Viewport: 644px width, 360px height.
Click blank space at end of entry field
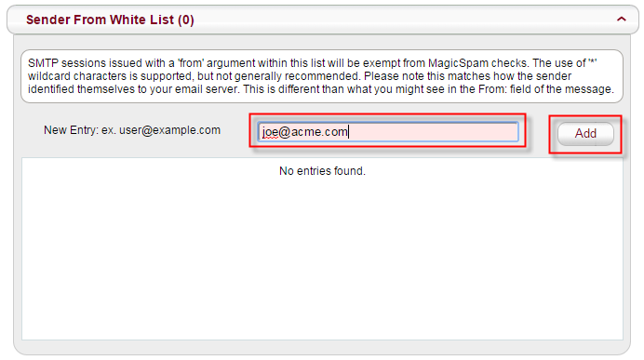click(x=436, y=132)
